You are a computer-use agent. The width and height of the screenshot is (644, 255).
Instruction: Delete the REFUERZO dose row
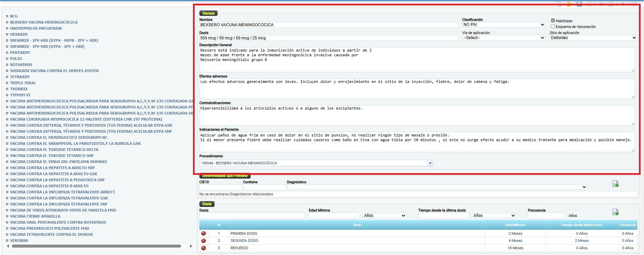(x=203, y=248)
